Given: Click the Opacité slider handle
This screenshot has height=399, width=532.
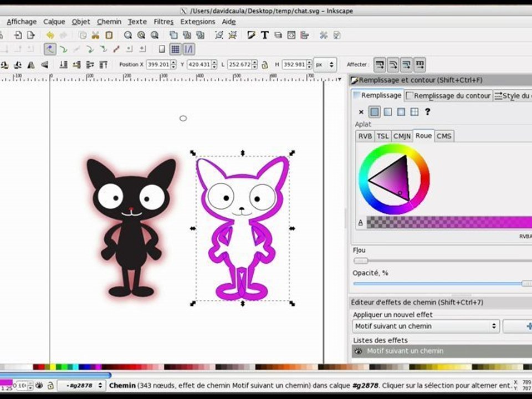Looking at the screenshot, I should [527, 283].
